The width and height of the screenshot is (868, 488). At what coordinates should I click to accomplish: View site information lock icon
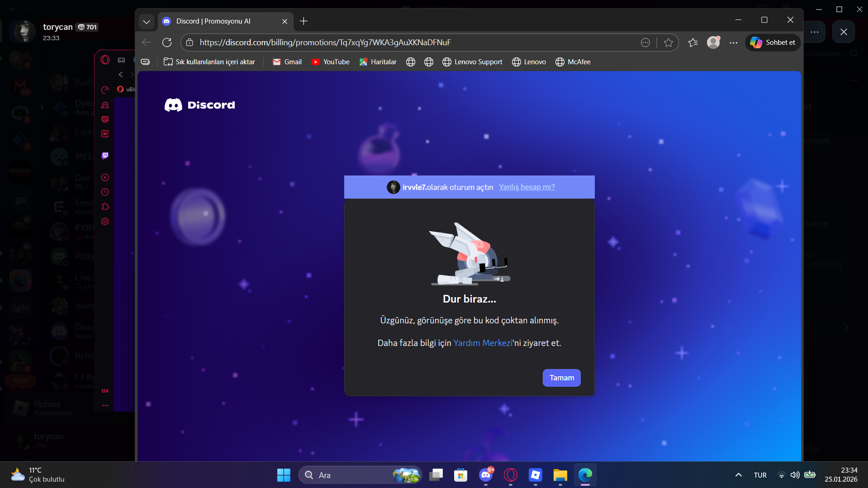click(x=190, y=43)
